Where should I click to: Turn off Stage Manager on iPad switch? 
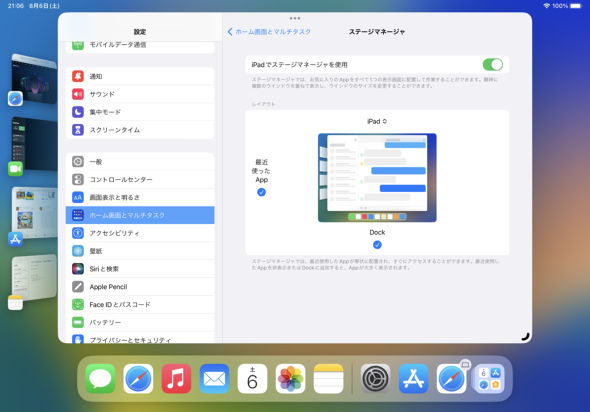pos(493,65)
